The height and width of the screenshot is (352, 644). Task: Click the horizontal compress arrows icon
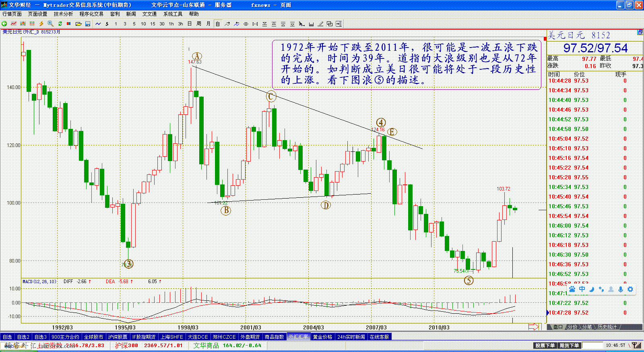(255, 24)
